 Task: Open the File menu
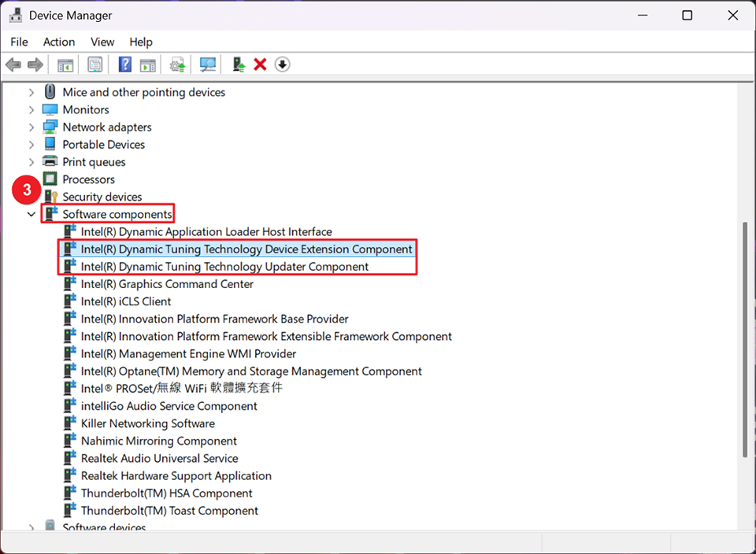pos(19,42)
